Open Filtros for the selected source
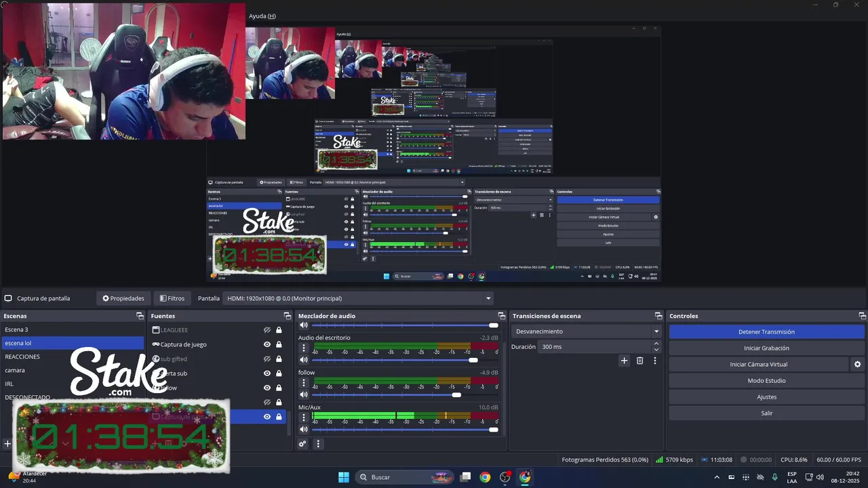868x488 pixels. click(172, 298)
